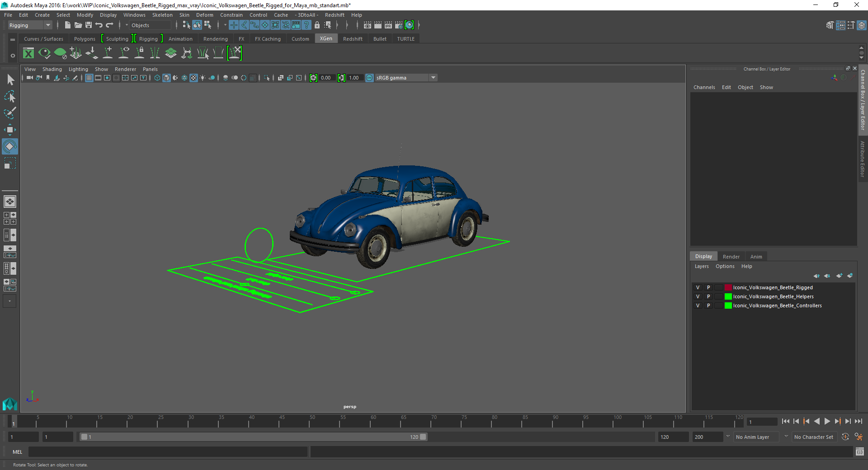The image size is (868, 470).
Task: Click Play forwards button
Action: coord(827,421)
